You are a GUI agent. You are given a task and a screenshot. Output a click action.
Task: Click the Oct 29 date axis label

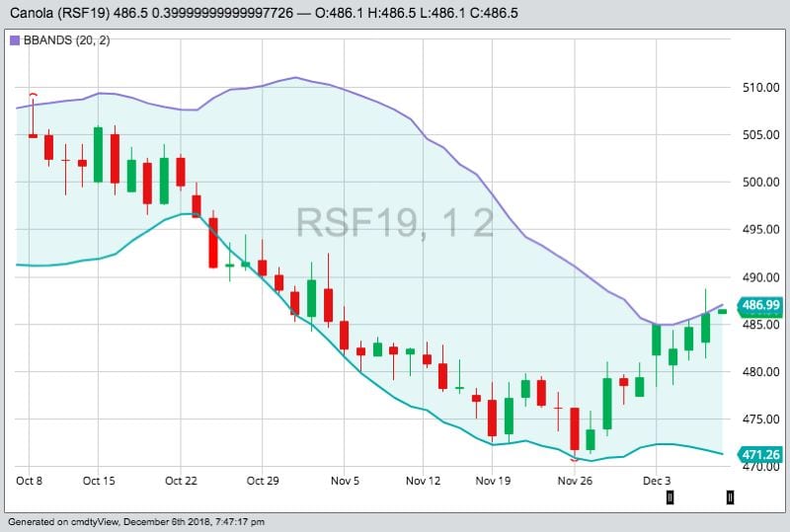coord(263,481)
